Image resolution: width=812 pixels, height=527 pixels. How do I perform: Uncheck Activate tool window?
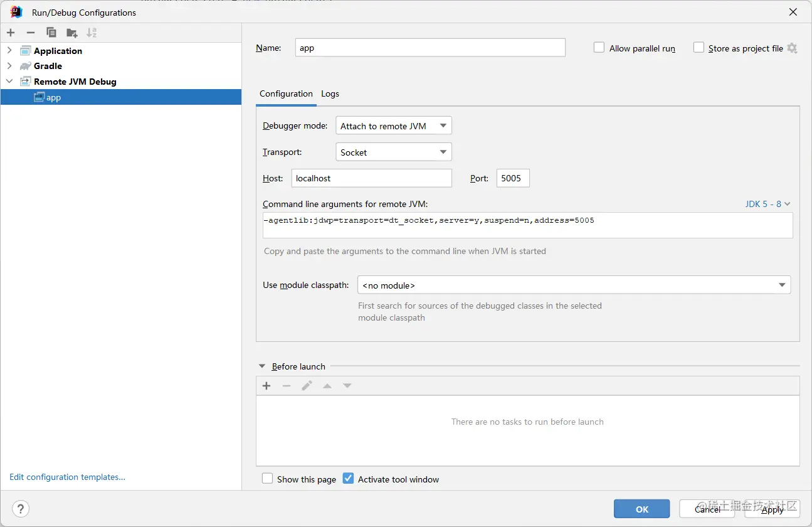349,479
